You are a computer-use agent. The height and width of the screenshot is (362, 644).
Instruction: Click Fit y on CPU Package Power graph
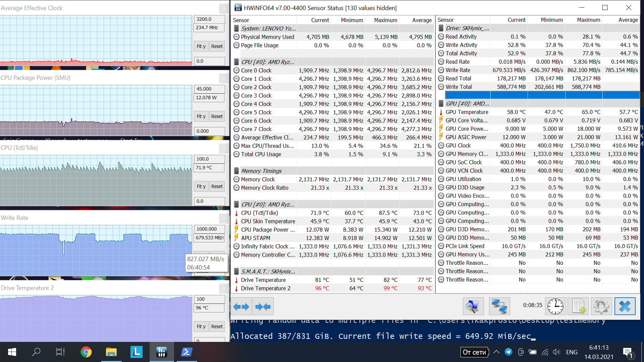coord(201,116)
